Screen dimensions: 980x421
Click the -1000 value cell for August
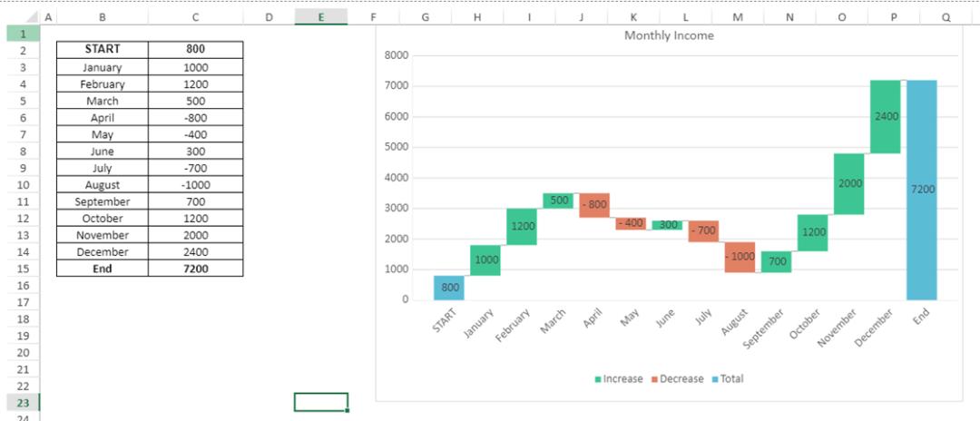point(196,185)
